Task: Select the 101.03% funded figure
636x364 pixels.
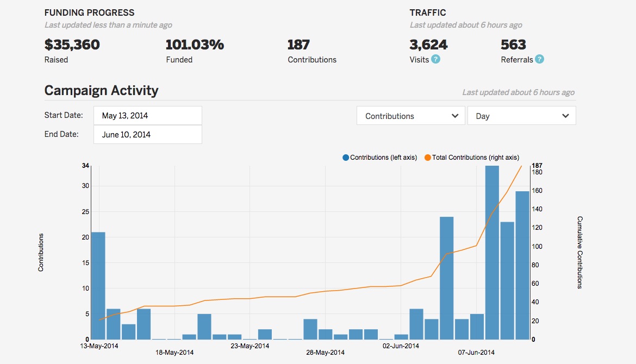Action: (x=195, y=45)
